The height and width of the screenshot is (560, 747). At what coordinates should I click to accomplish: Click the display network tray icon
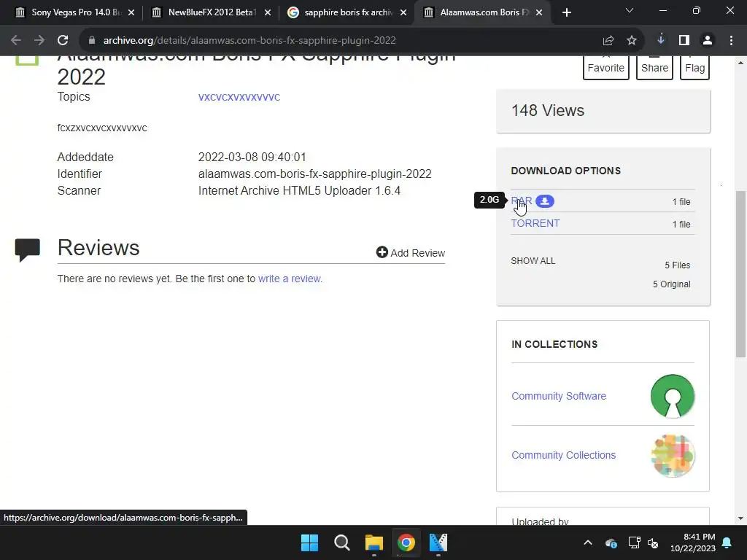coord(634,542)
